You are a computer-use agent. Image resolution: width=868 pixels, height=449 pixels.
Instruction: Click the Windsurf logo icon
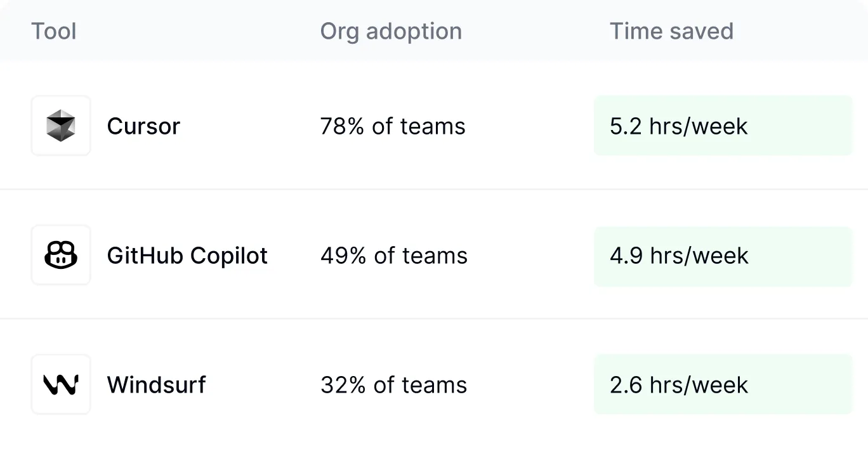pos(61,384)
